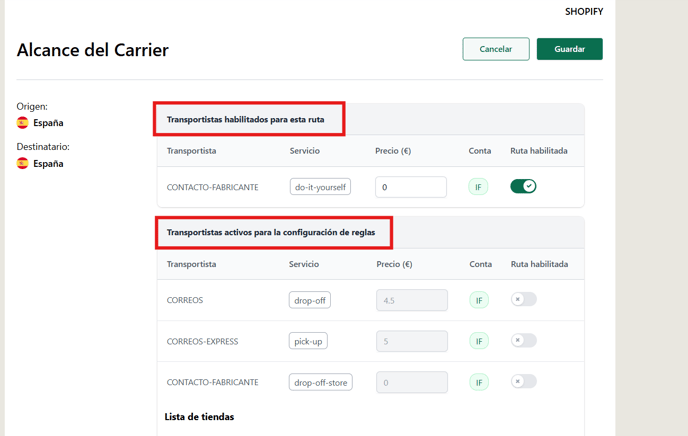
Task: Select the do-it-yourself service tag
Action: pos(320,187)
